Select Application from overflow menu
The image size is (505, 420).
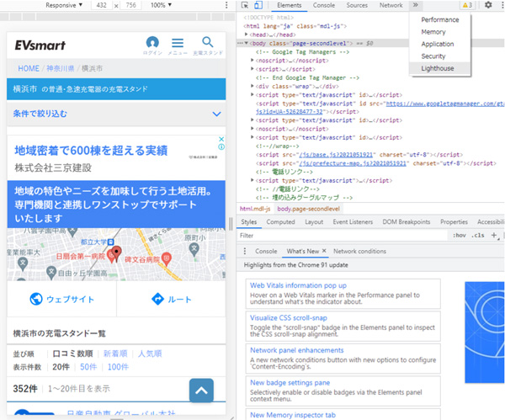pyautogui.click(x=440, y=44)
